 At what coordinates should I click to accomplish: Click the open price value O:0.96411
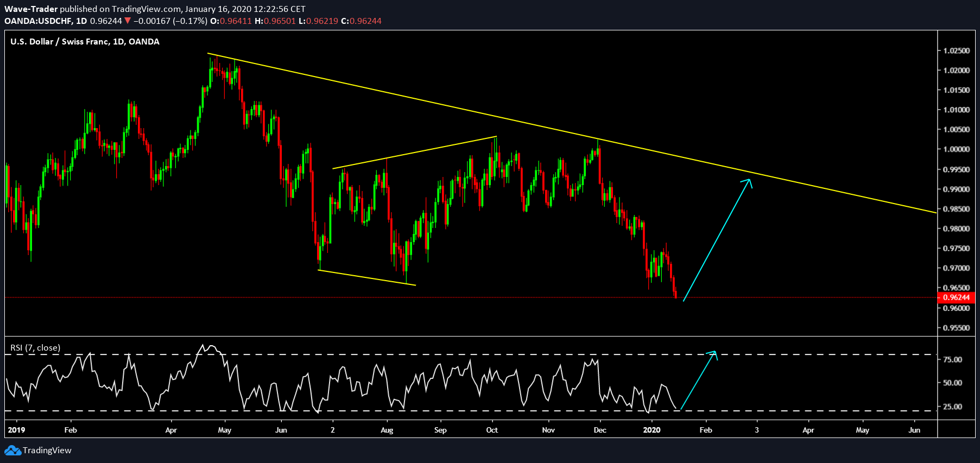(x=231, y=21)
